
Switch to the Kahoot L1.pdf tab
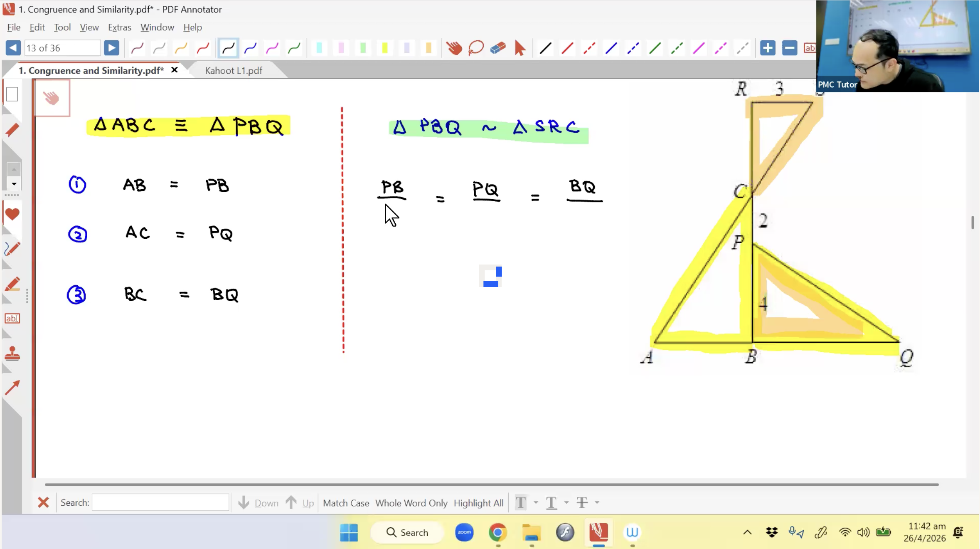234,71
